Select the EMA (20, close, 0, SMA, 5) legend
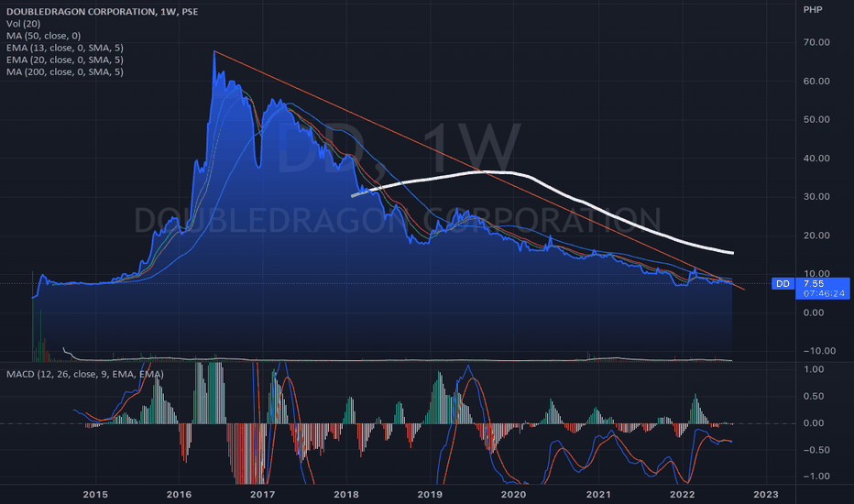Viewport: 854px width, 504px height. [x=65, y=60]
